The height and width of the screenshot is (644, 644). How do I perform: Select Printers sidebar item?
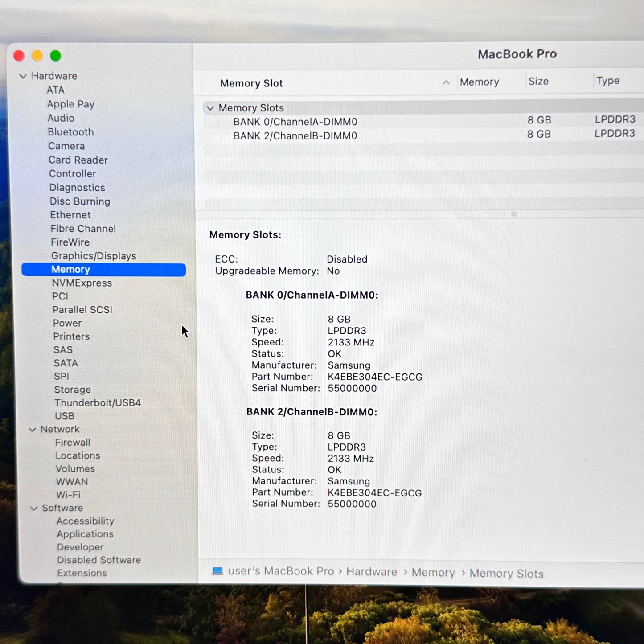coord(71,336)
